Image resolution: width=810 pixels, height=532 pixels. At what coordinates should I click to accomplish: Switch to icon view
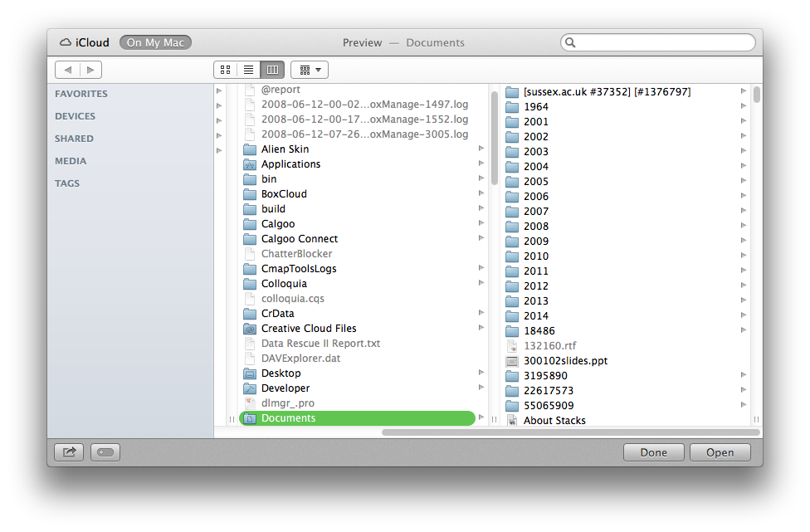coord(225,70)
